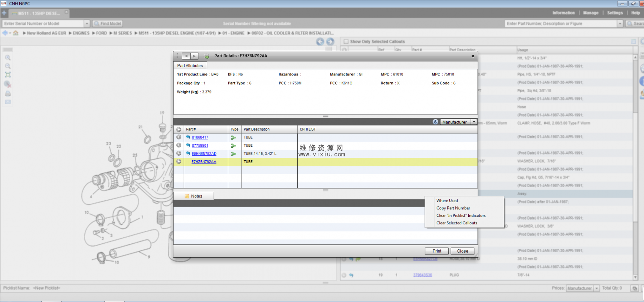Click the dollar price icon
644x302 pixels.
coord(435,122)
